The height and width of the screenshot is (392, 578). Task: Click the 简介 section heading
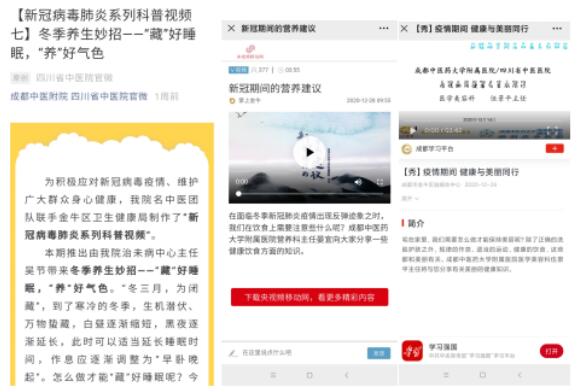click(416, 223)
